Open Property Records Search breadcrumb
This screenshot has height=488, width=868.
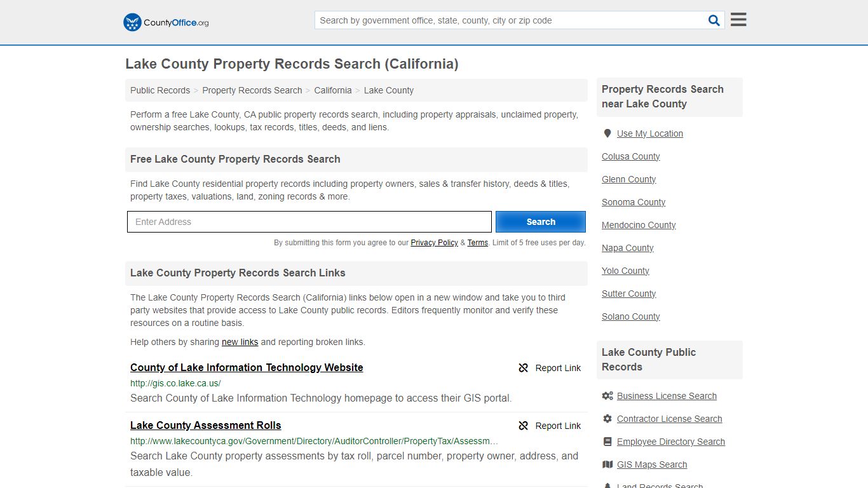click(252, 90)
